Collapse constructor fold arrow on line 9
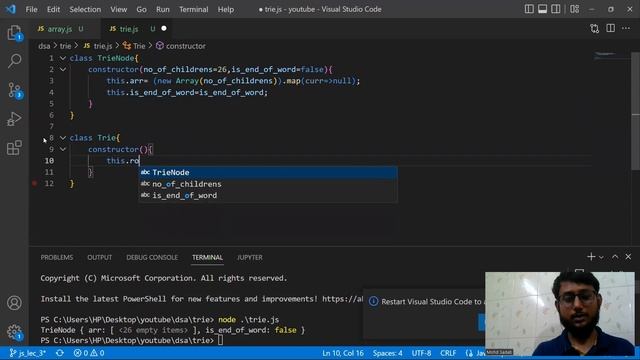This screenshot has height=360, width=640. click(x=63, y=149)
